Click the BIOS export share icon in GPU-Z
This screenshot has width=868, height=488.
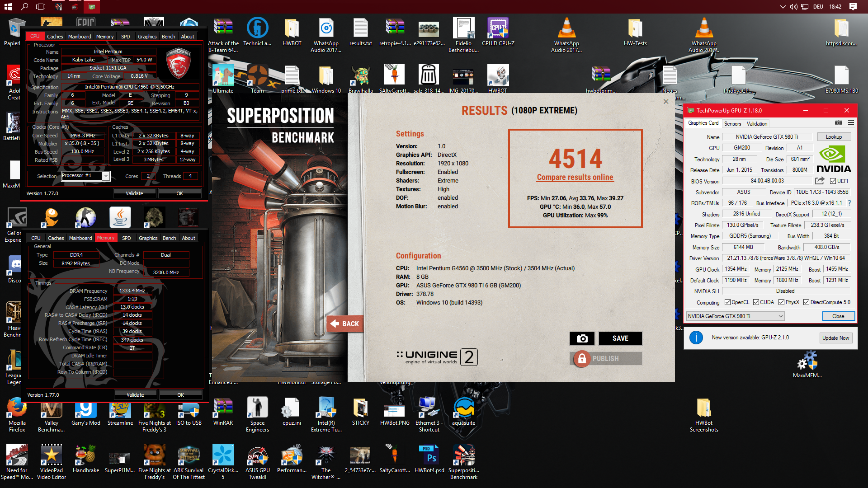[x=820, y=181]
